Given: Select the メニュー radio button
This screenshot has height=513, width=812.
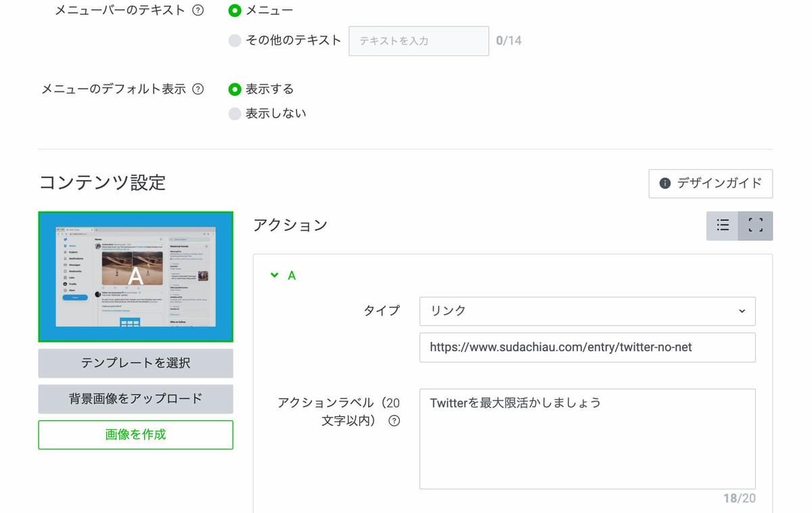Looking at the screenshot, I should (x=235, y=10).
